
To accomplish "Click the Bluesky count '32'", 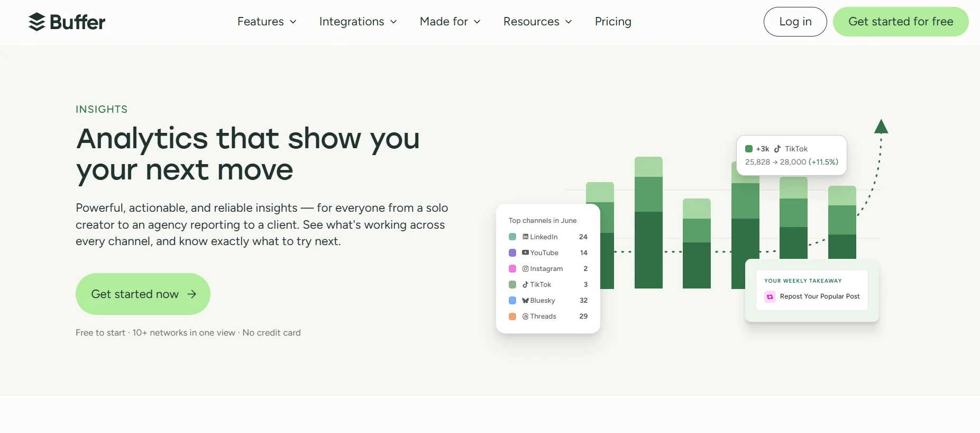I will pyautogui.click(x=583, y=300).
